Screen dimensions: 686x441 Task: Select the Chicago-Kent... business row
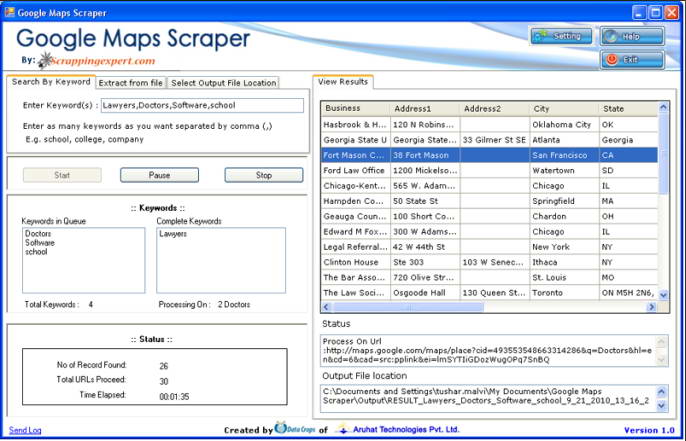click(x=489, y=186)
